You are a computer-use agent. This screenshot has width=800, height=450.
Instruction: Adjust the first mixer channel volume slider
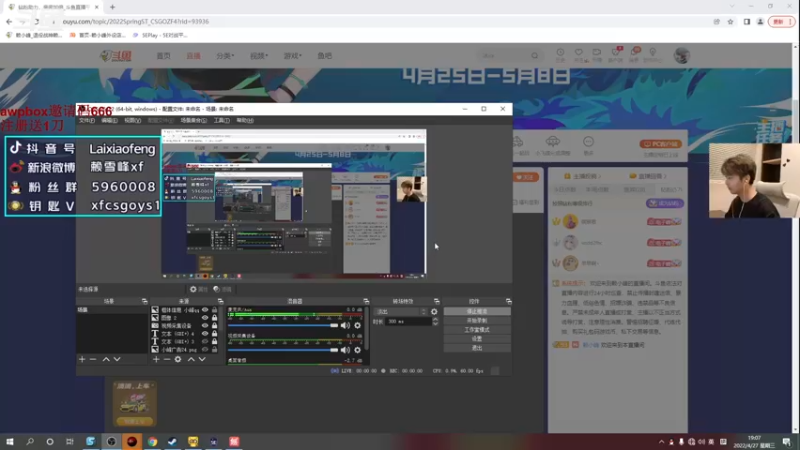coord(283,326)
